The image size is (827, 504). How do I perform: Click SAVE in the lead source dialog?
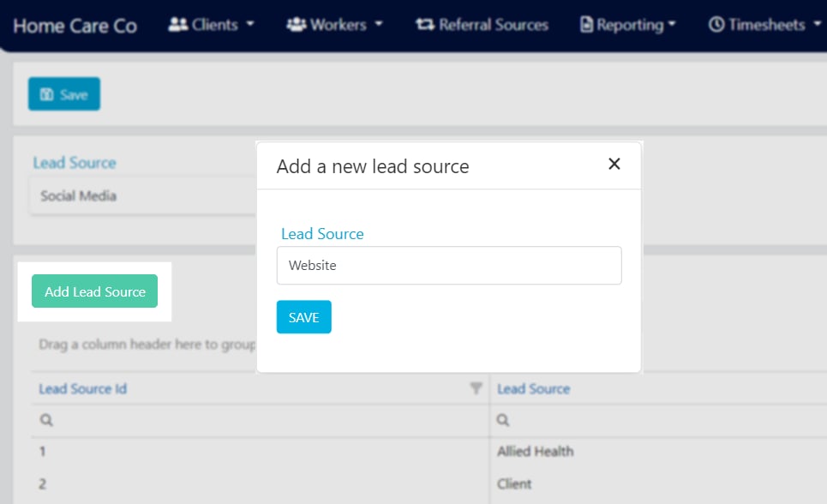pos(303,317)
